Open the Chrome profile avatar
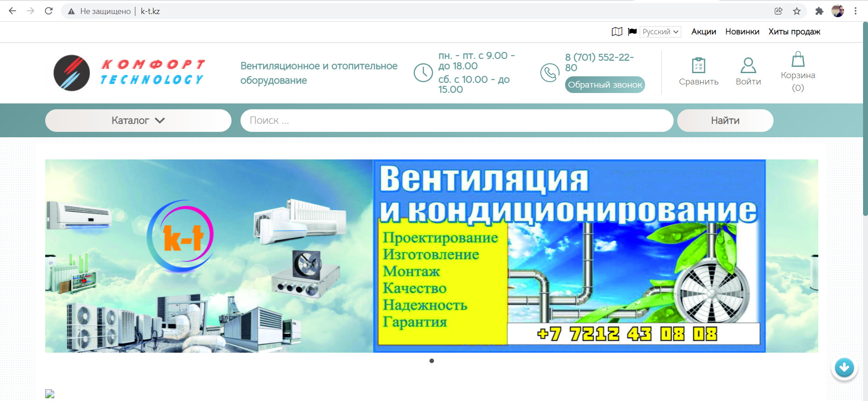The height and width of the screenshot is (401, 868). (x=838, y=11)
